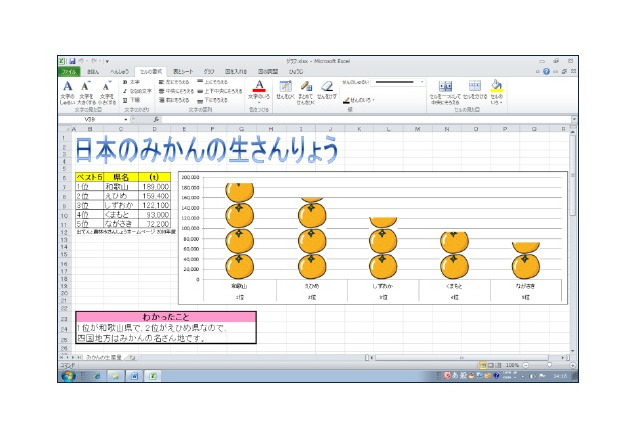Click the red font color A icon
This screenshot has width=640, height=426.
(259, 87)
